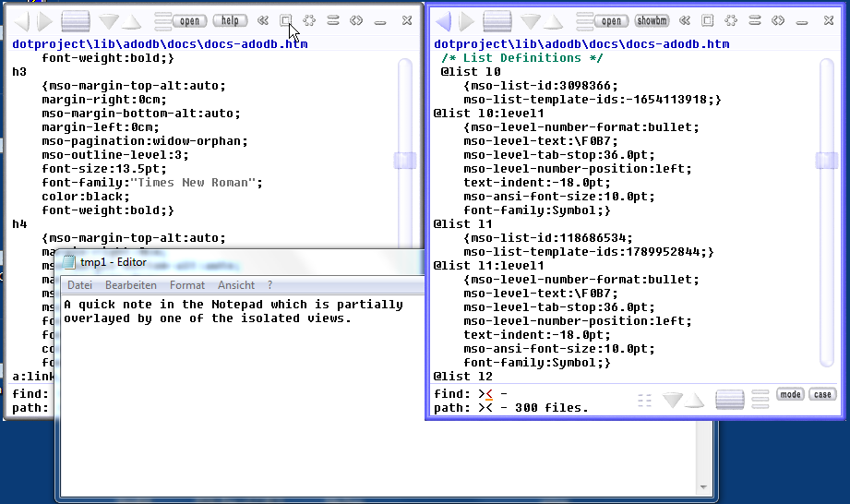850x504 pixels.
Task: Open the Datei menu in Notepad
Action: [79, 285]
